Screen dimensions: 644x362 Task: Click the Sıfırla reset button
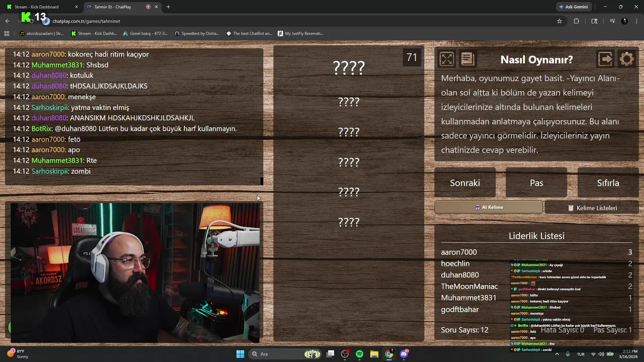[x=608, y=183]
